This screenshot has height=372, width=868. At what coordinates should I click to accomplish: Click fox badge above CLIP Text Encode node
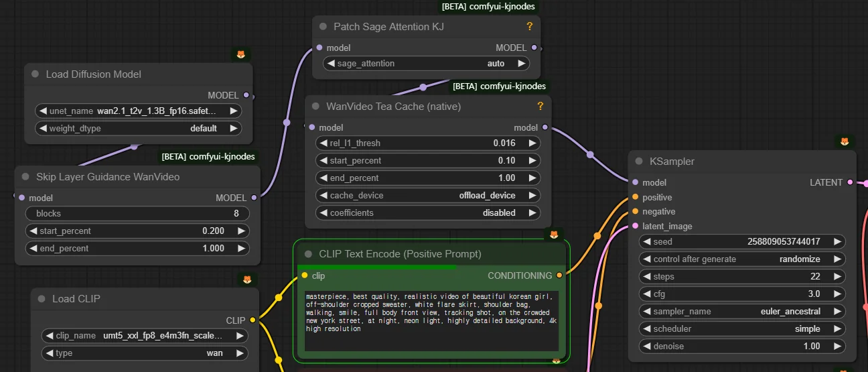[x=554, y=234]
